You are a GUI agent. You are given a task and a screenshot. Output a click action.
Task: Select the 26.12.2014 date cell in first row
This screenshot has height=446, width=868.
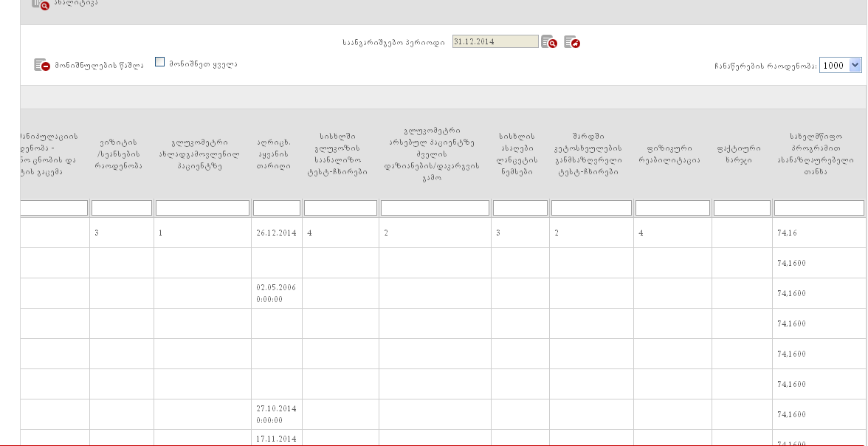pos(276,233)
